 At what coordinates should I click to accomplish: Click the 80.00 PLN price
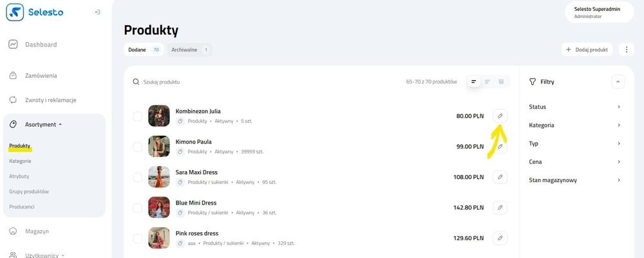tap(470, 116)
